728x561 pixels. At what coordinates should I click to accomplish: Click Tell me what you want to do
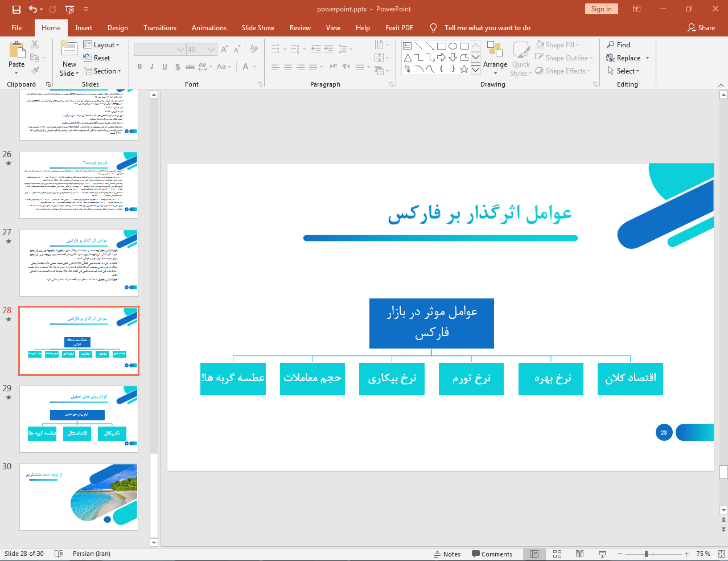click(x=487, y=28)
